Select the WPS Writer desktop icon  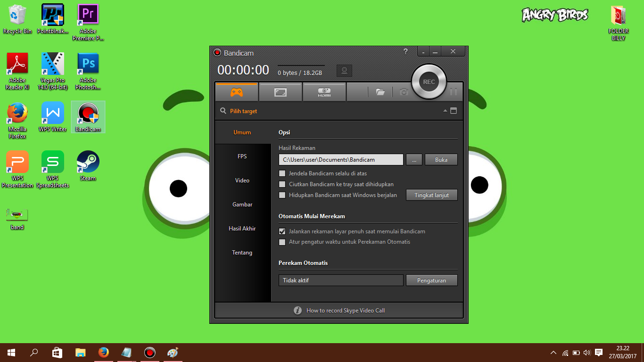[52, 117]
